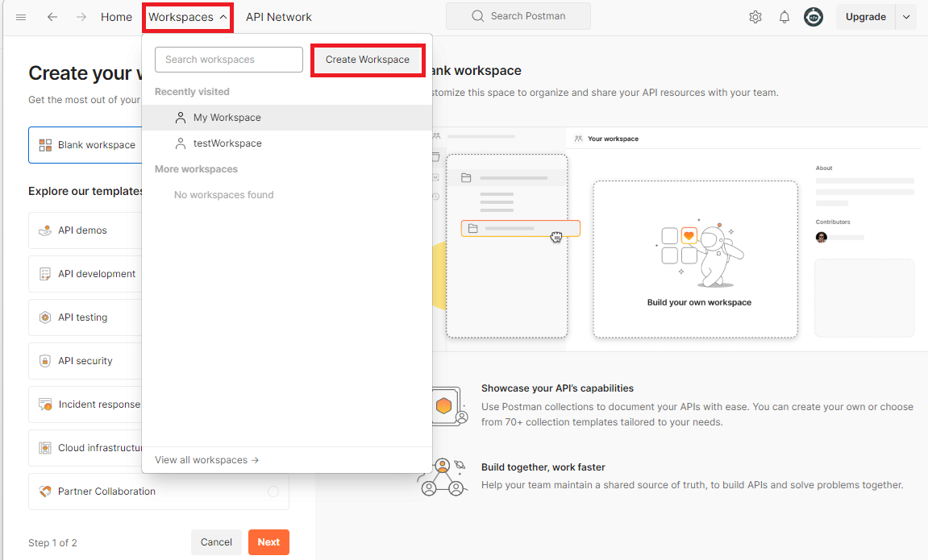Viewport: 928px width, 560px height.
Task: Open the settings gear icon
Action: pos(755,17)
